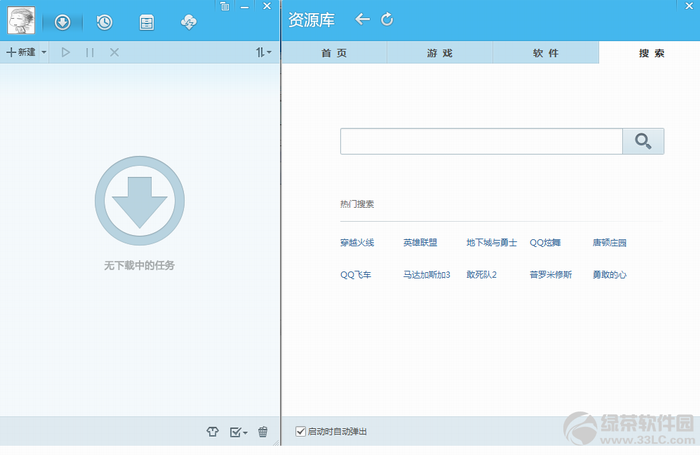Screen dimensions: 700x455
Task: Click the magnifier search button
Action: [643, 142]
